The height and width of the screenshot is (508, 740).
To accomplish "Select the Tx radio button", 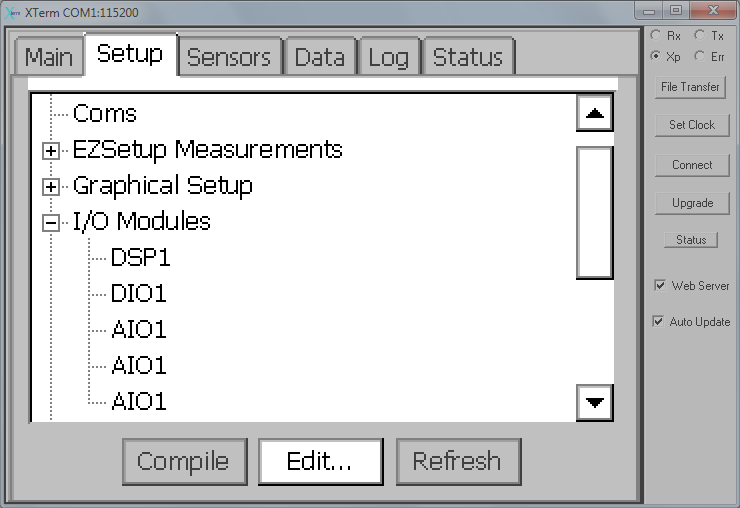I will [700, 35].
